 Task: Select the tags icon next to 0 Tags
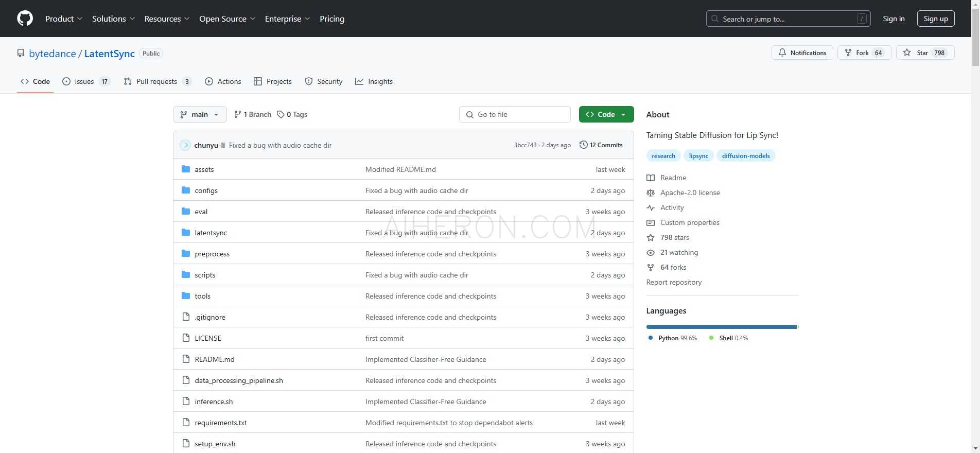(281, 114)
